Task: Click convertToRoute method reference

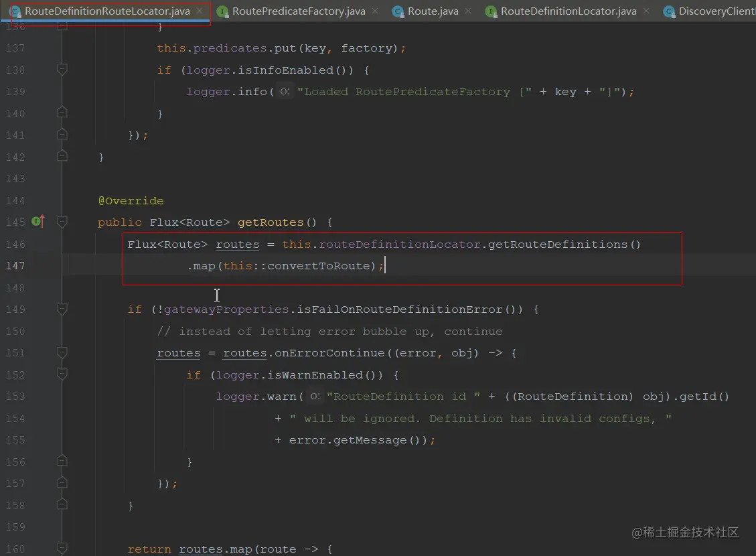Action: click(318, 266)
